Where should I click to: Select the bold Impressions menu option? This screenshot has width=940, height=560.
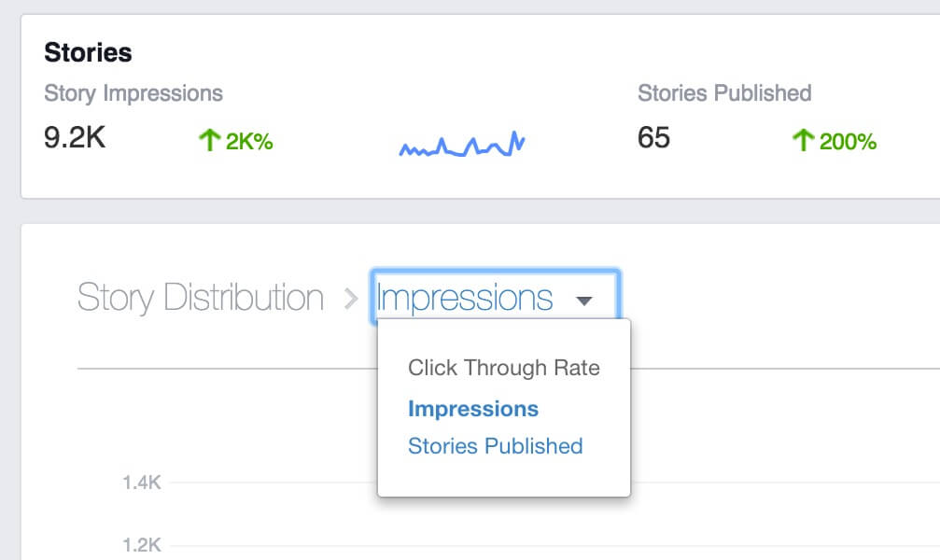pos(473,409)
